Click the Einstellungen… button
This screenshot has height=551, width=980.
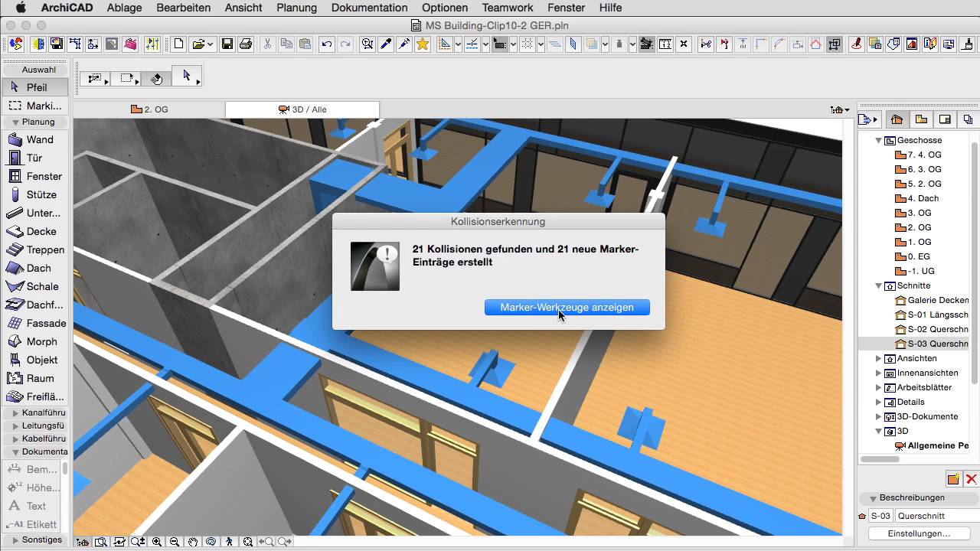click(919, 533)
